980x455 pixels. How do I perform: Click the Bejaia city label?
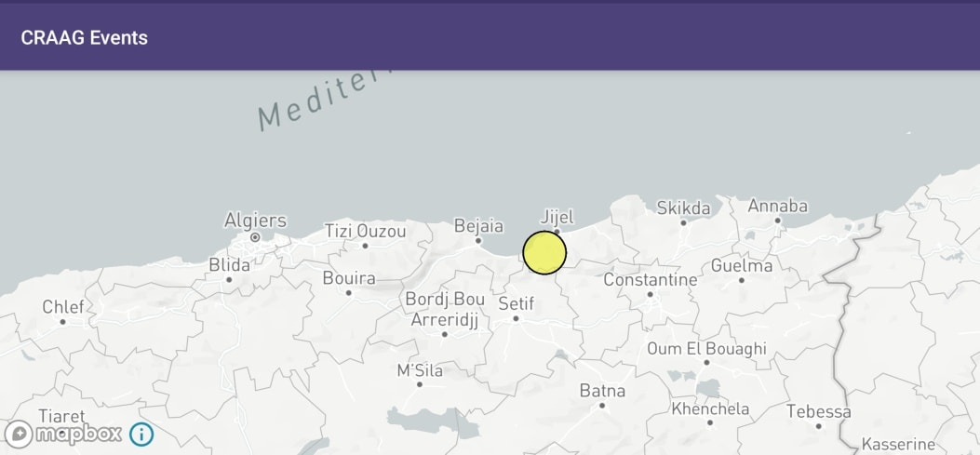[478, 225]
